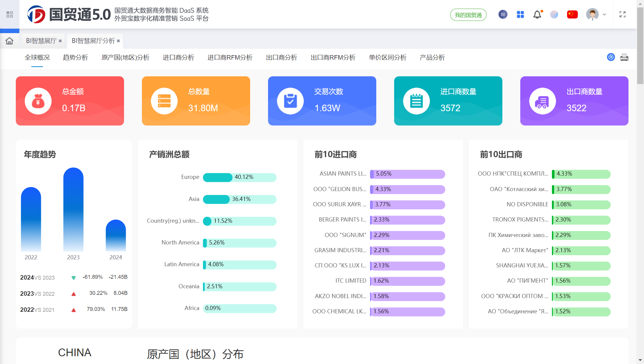Switch to 趋势分析 tab
Image resolution: width=644 pixels, height=364 pixels.
click(x=75, y=58)
